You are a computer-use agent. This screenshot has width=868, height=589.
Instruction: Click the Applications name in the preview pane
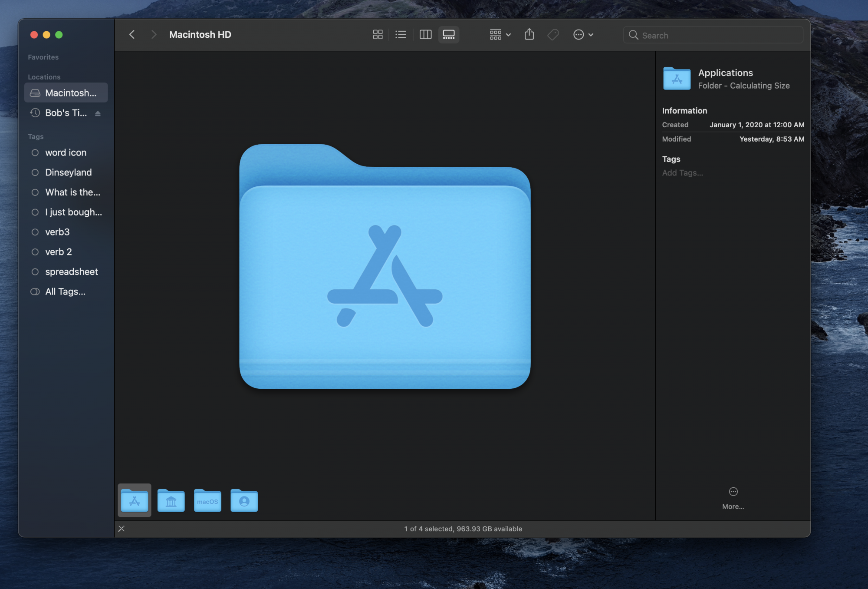(x=725, y=73)
